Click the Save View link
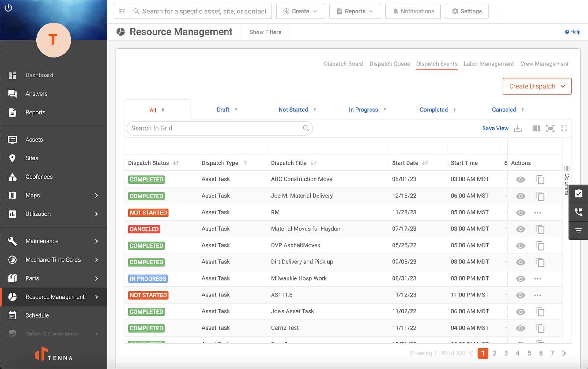 tap(495, 128)
